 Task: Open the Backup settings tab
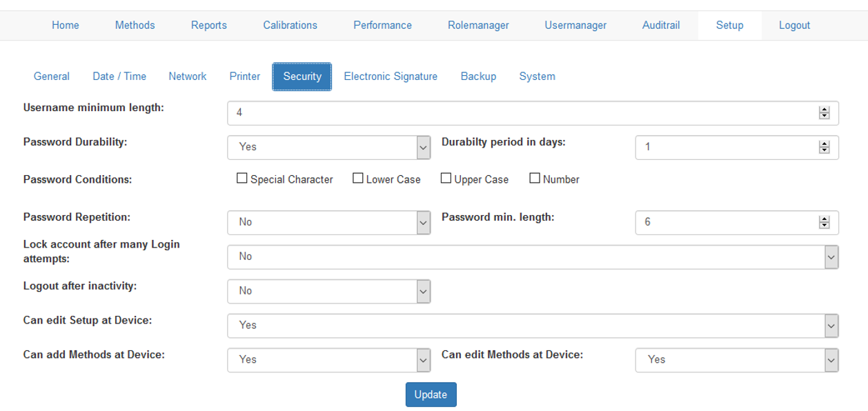(478, 77)
